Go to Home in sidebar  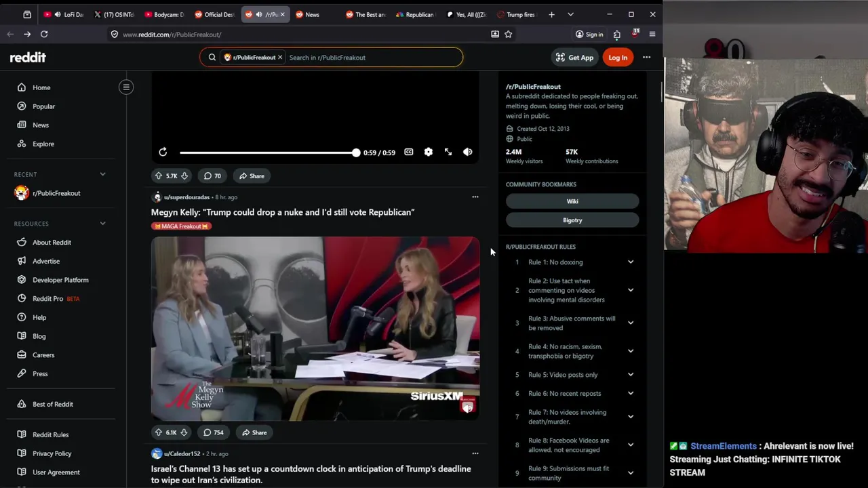coord(41,87)
